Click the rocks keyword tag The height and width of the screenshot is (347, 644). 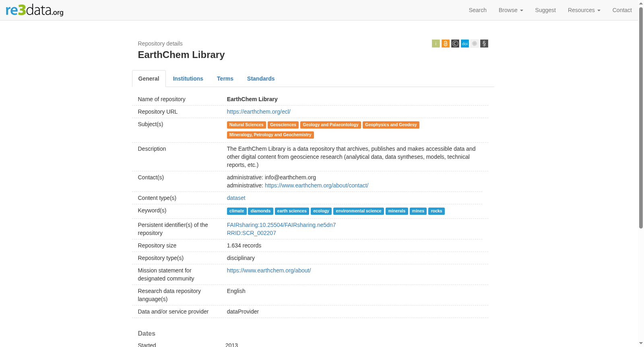[436, 211]
